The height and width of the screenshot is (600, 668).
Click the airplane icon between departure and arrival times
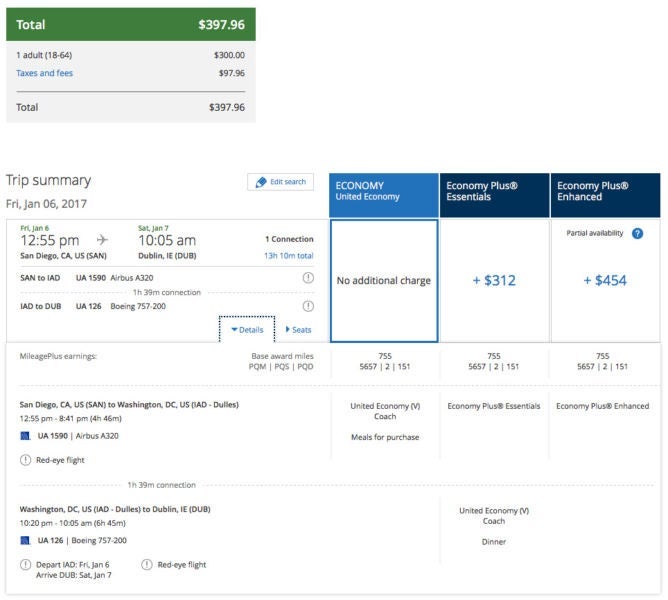102,240
